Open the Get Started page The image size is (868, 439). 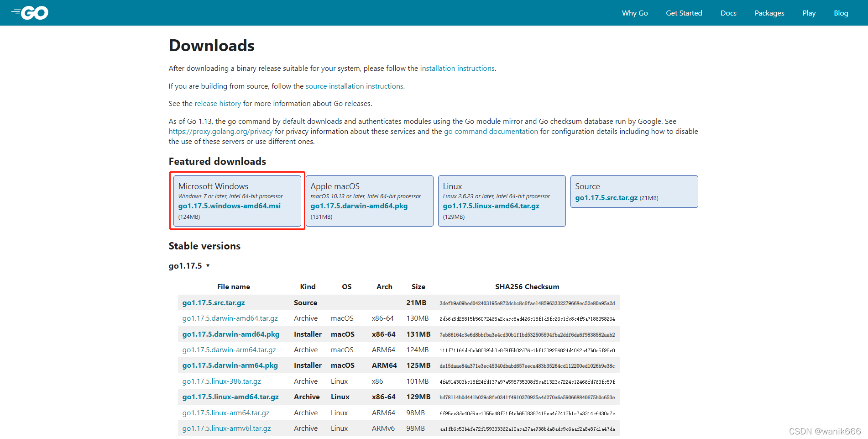(684, 13)
